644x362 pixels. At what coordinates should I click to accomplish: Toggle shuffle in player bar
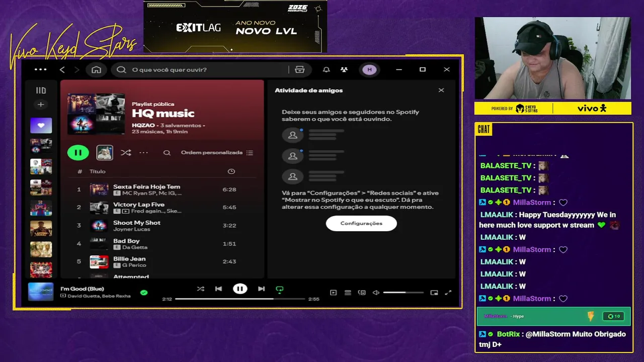coord(201,289)
